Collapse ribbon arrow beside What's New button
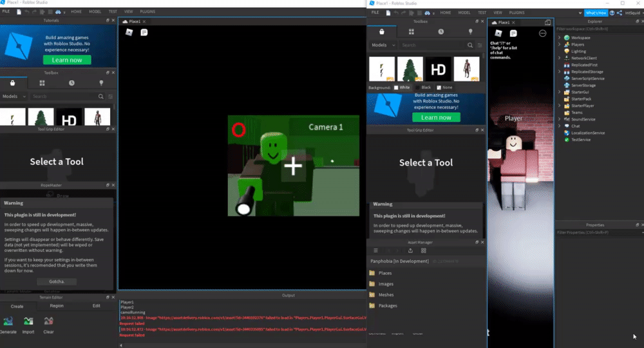 pyautogui.click(x=580, y=13)
